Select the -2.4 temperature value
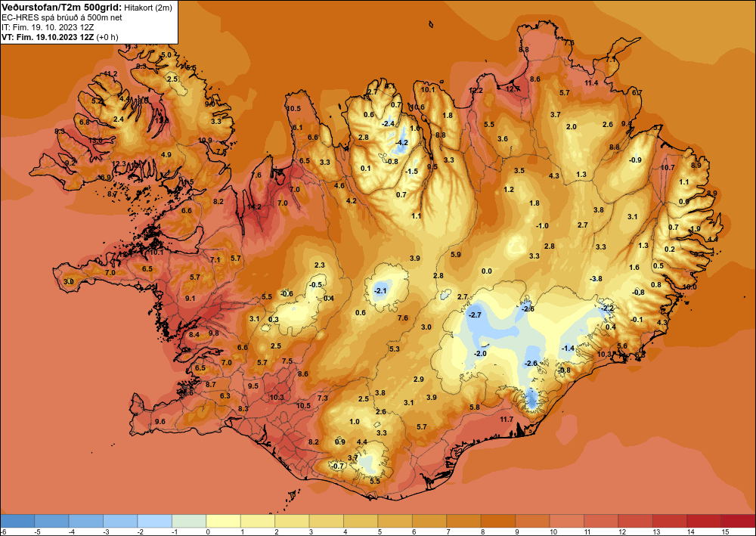The image size is (756, 536). [x=388, y=124]
